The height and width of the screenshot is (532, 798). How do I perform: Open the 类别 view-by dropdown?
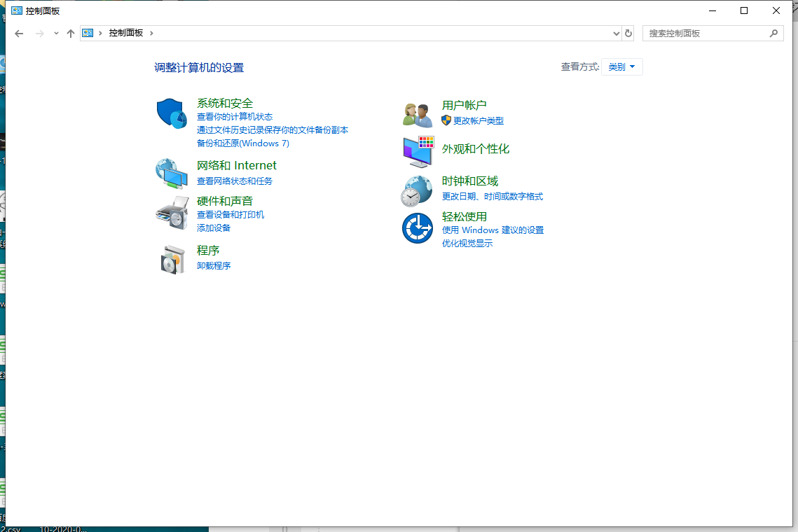[x=622, y=66]
